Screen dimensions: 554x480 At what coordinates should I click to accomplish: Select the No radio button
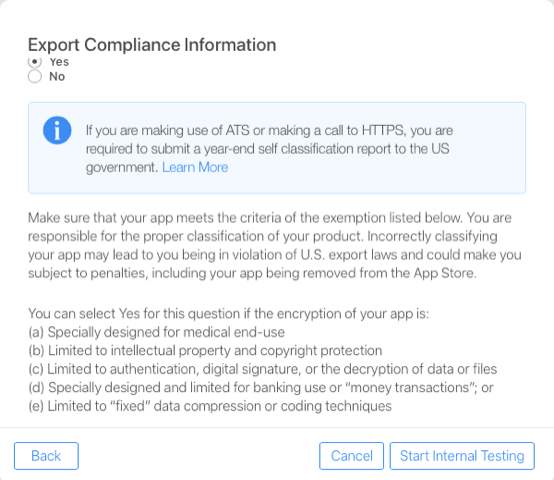[x=35, y=76]
